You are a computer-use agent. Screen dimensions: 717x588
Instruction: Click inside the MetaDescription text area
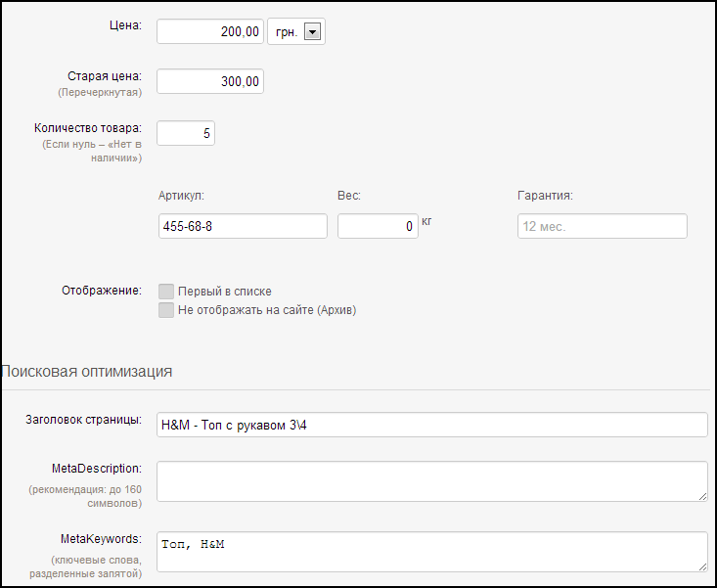(x=432, y=481)
